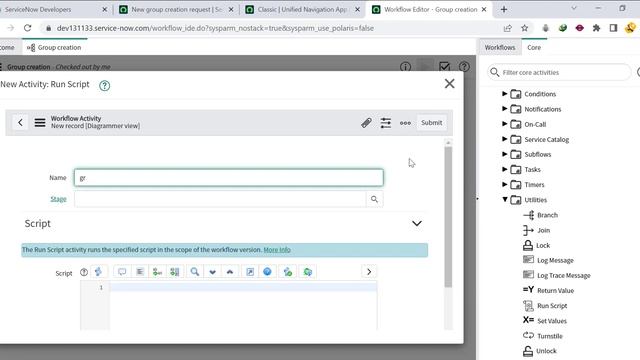The image size is (640, 360).
Task: Click the replace toolbar icon
Action: 157,272
